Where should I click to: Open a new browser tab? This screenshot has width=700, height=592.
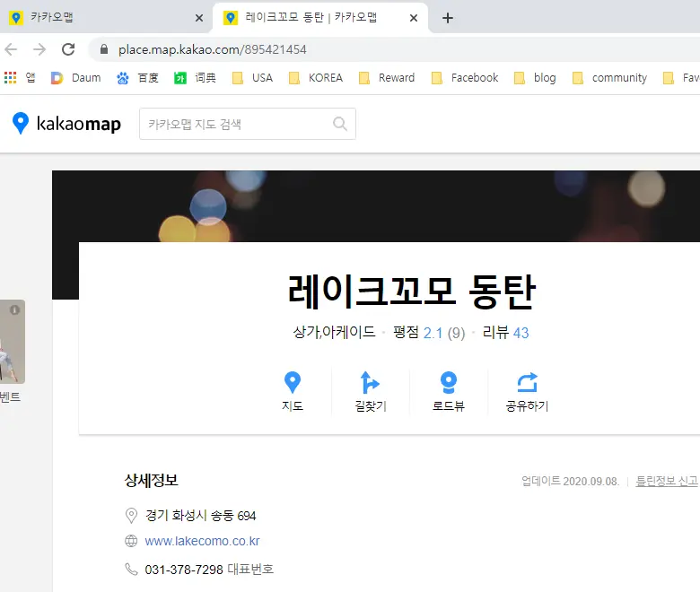point(447,18)
